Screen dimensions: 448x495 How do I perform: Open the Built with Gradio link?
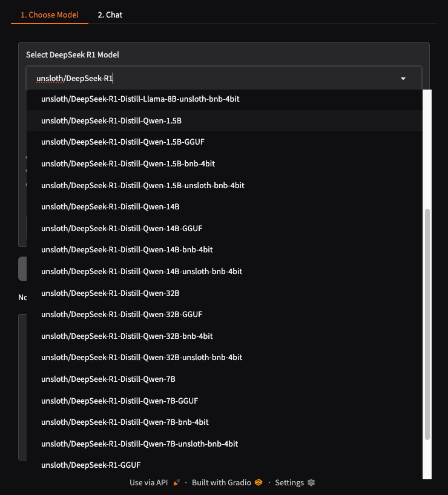point(221,483)
